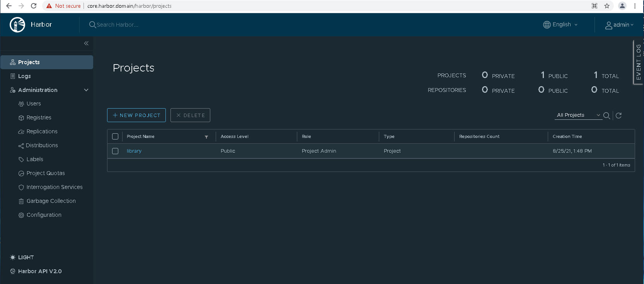Click the Replications cloud icon

(21, 132)
